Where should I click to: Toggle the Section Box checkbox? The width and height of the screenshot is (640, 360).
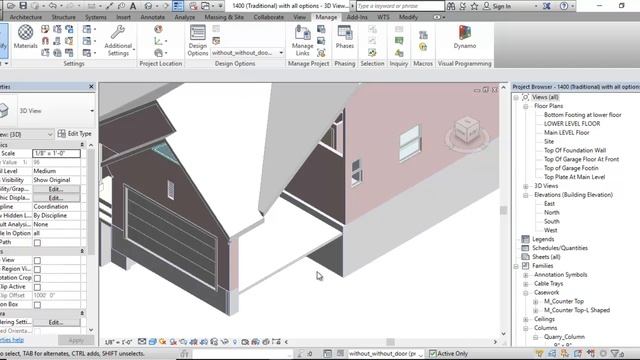[37, 305]
